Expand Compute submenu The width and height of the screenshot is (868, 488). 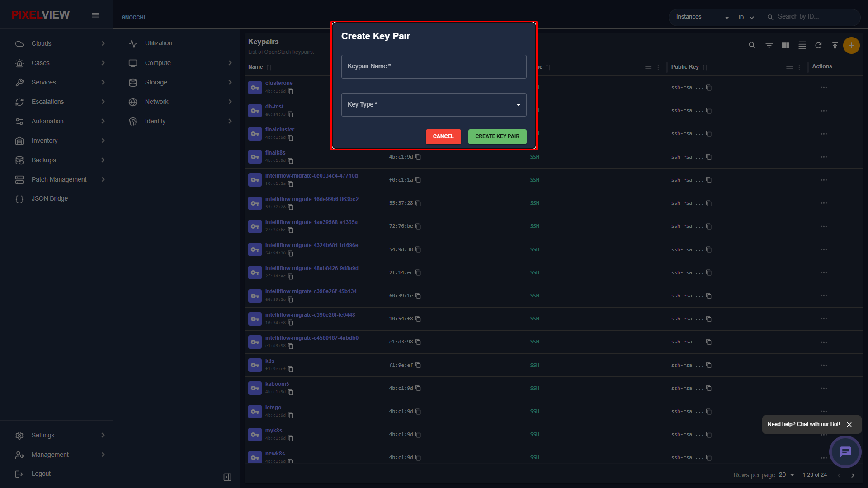(x=179, y=63)
